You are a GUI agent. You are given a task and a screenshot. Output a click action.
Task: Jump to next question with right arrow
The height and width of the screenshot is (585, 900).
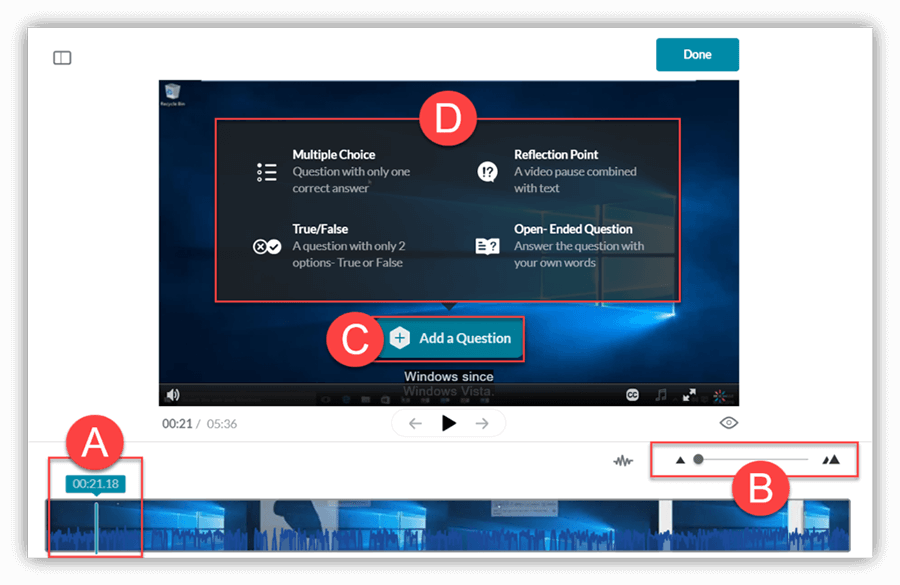point(482,424)
